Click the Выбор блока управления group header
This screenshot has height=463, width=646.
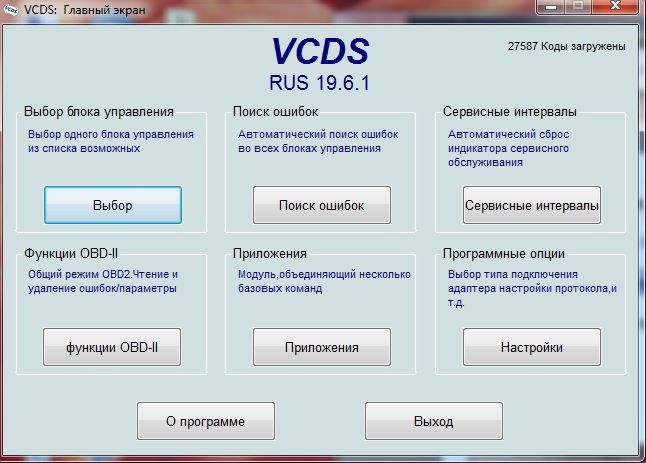tap(98, 112)
